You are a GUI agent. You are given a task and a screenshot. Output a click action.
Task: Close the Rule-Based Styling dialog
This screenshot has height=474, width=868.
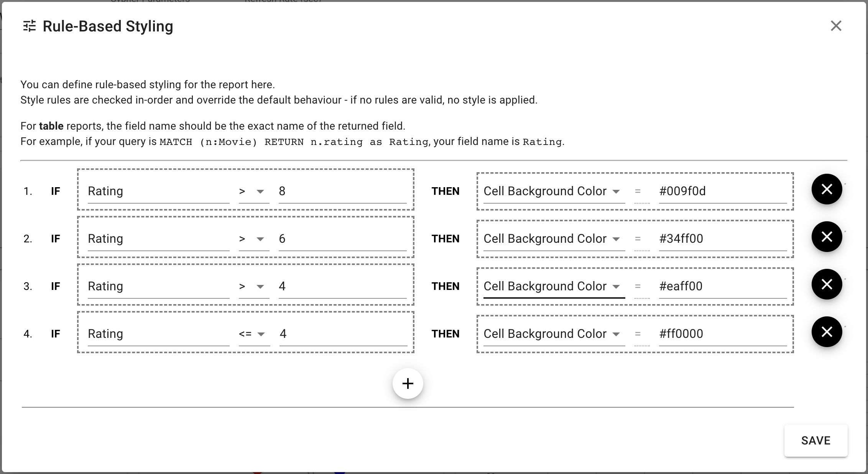click(835, 26)
